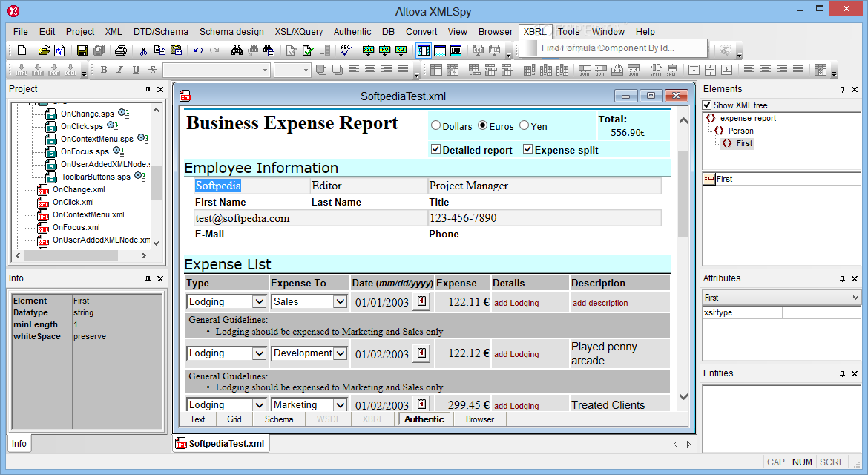Pin the Project panel
This screenshot has height=475, width=868.
[x=148, y=89]
